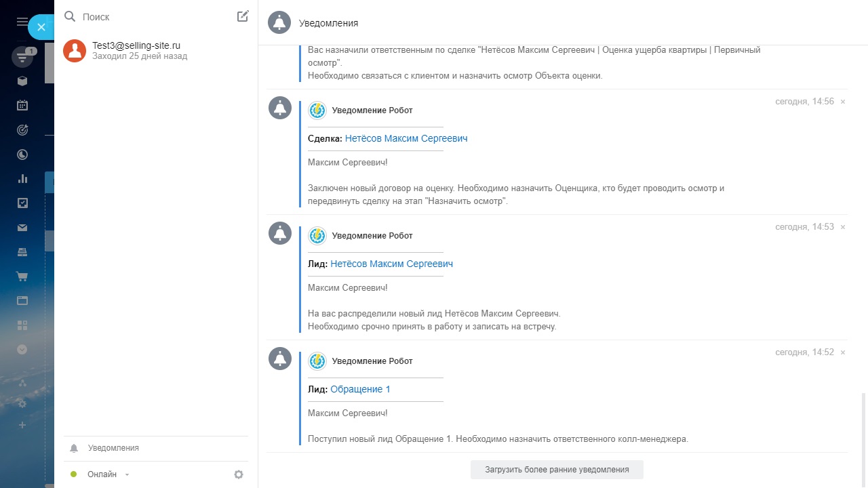868x488 pixels.
Task: Open the bar chart analytics icon
Action: click(22, 179)
